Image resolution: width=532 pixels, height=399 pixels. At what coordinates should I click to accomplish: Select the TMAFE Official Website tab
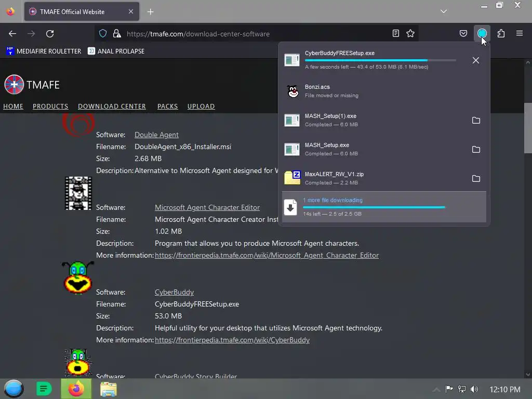pos(82,11)
